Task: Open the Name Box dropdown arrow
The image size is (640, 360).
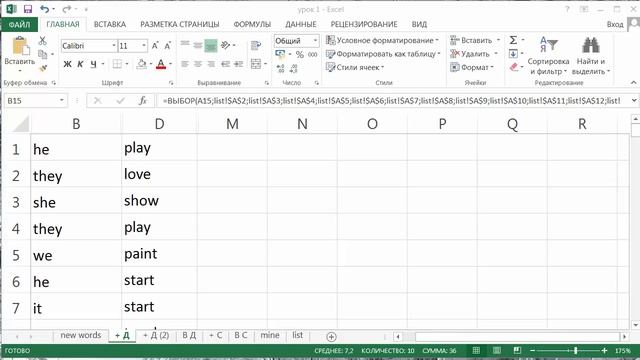Action: [x=61, y=100]
